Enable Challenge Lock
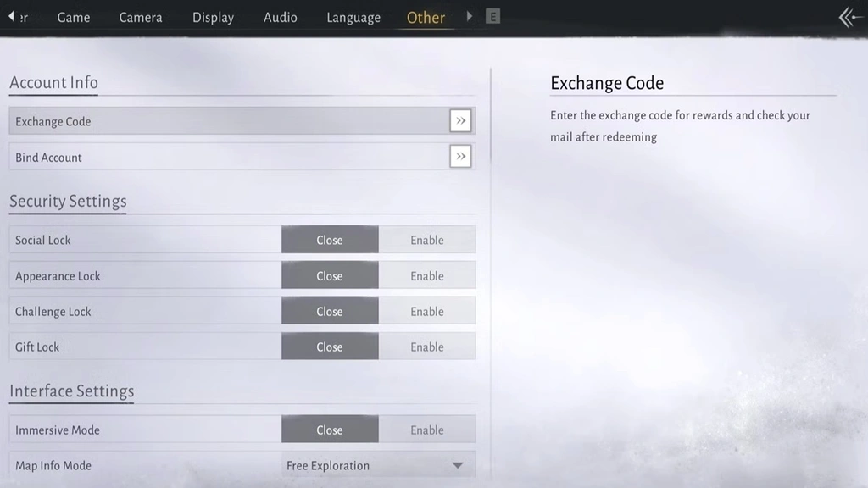This screenshot has height=488, width=868. click(x=427, y=311)
